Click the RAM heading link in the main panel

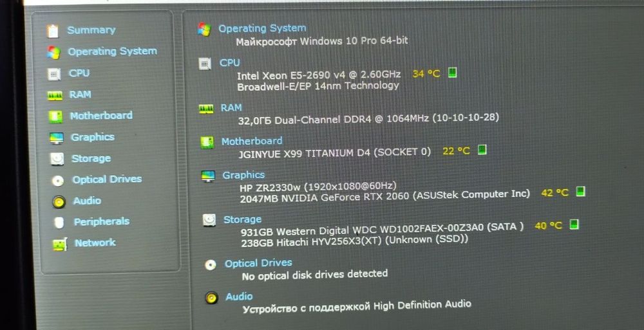pyautogui.click(x=231, y=108)
